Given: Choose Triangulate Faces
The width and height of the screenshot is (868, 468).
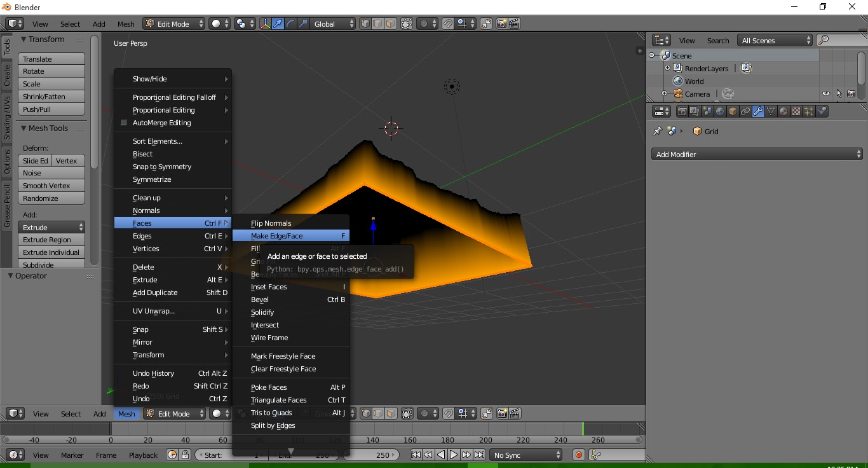Looking at the screenshot, I should [x=291, y=400].
